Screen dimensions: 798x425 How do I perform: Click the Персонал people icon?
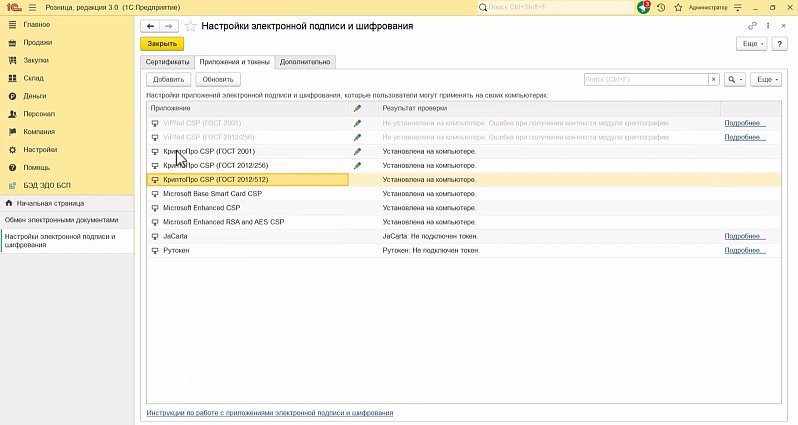[13, 114]
